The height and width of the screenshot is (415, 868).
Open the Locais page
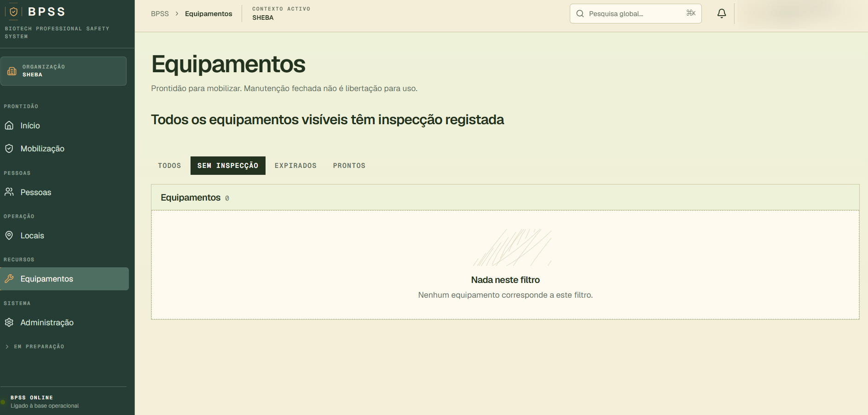[x=64, y=236]
